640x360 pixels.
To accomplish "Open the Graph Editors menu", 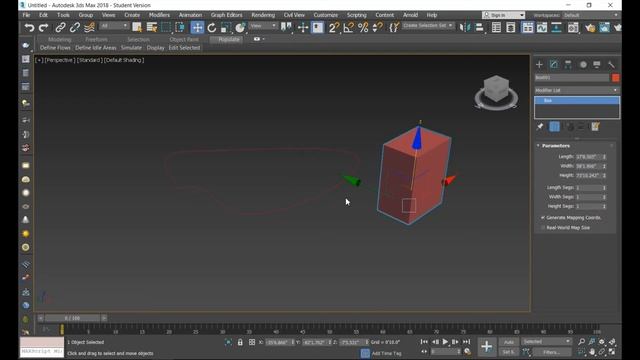I will tap(227, 15).
